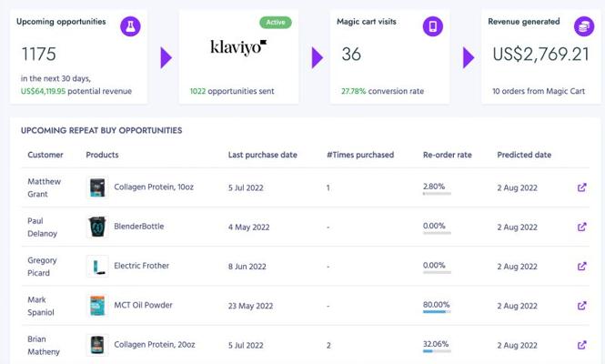Click the Klaviyo logo

pos(238,47)
